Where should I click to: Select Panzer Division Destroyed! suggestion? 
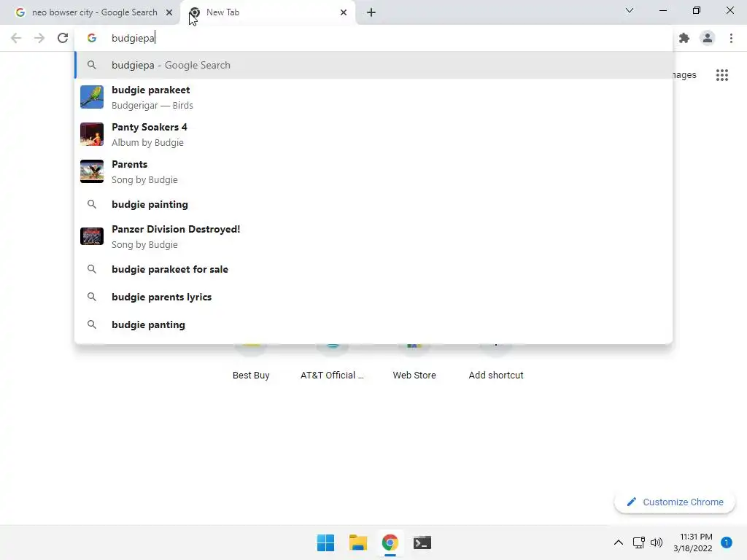click(373, 236)
